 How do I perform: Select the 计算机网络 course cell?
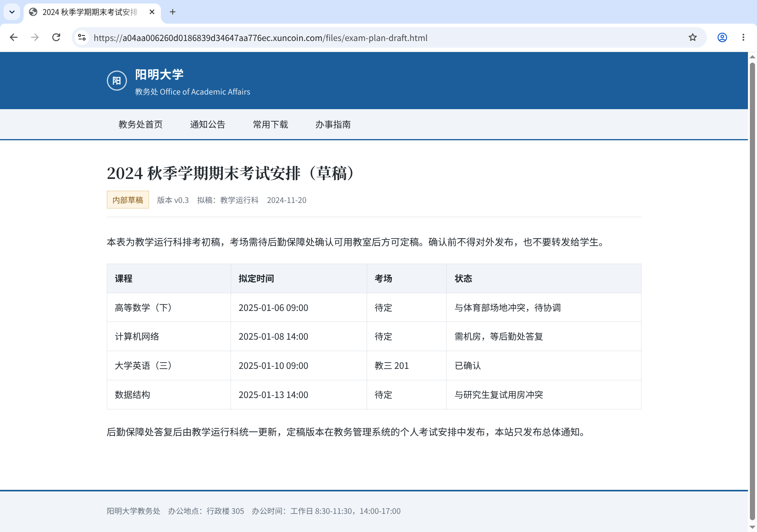[169, 337]
